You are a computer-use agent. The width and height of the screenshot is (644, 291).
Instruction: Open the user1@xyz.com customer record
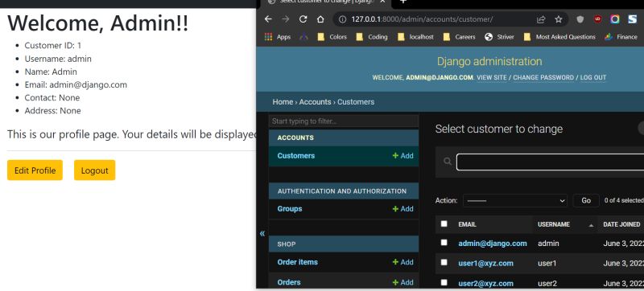[x=486, y=263]
